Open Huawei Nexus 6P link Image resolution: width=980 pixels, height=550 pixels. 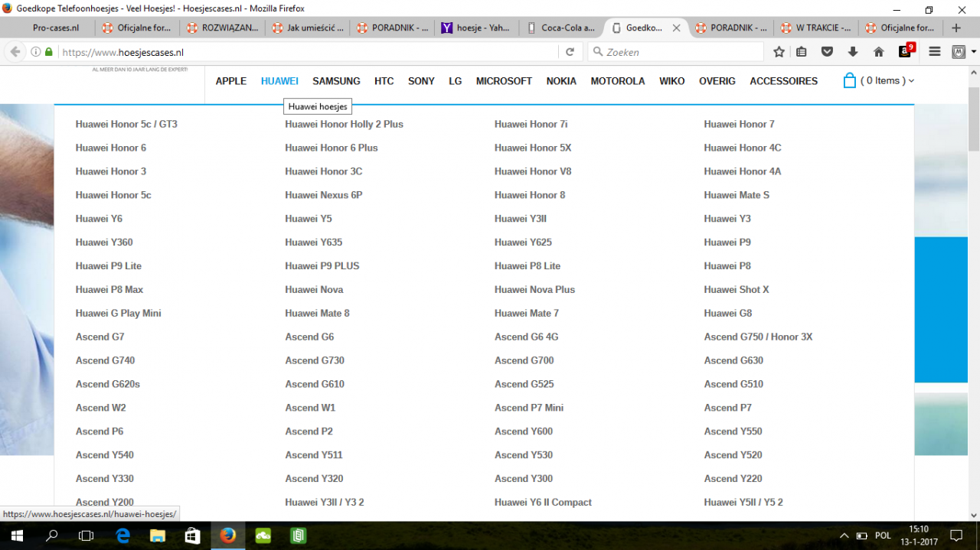[x=324, y=195]
